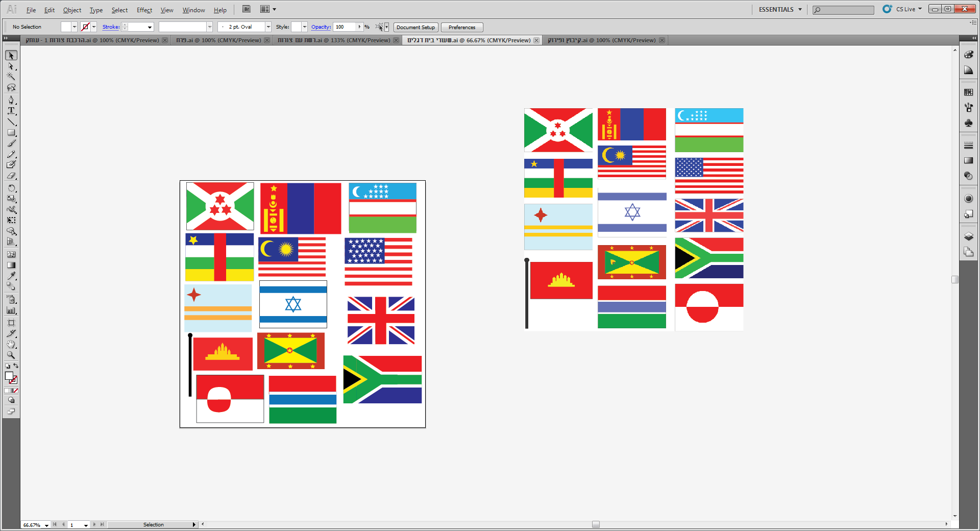Pick the Line Segment tool
Screen dimensions: 980x531
pyautogui.click(x=11, y=122)
